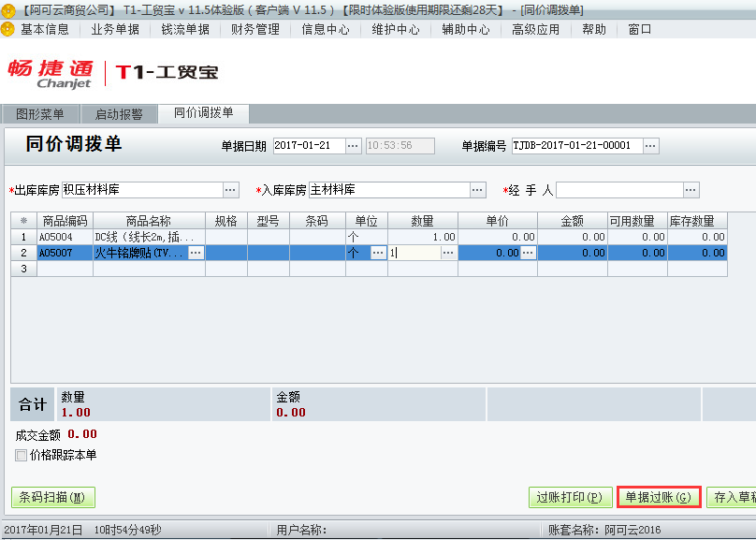Open the 财务管理 menu
Image resolution: width=756 pixels, height=540 pixels.
tap(255, 29)
